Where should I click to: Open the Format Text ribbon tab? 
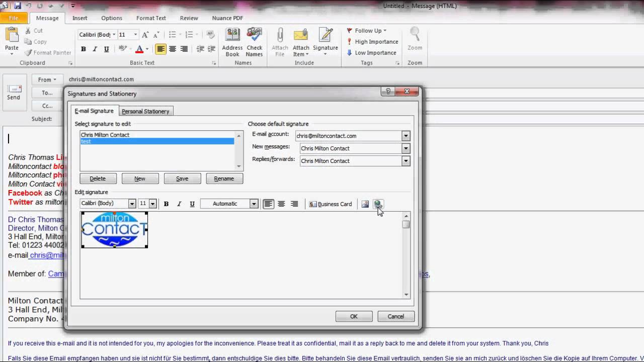[x=151, y=18]
